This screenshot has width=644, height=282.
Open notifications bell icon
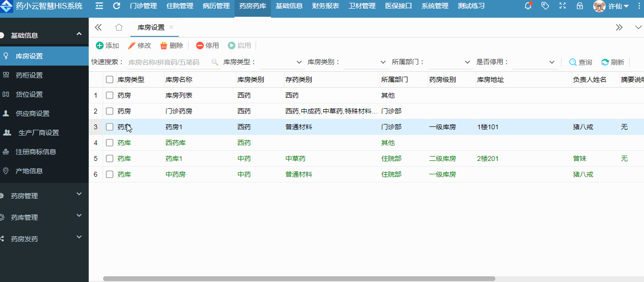click(528, 6)
